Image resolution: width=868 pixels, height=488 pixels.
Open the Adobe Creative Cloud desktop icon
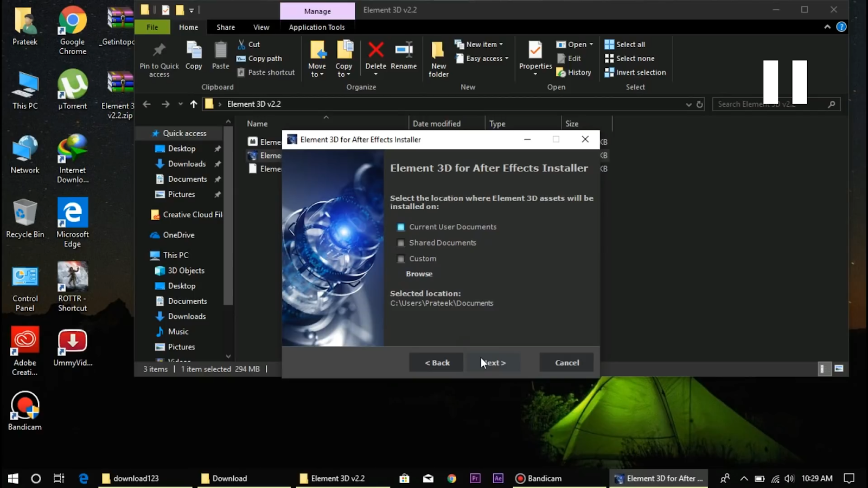[x=25, y=351]
